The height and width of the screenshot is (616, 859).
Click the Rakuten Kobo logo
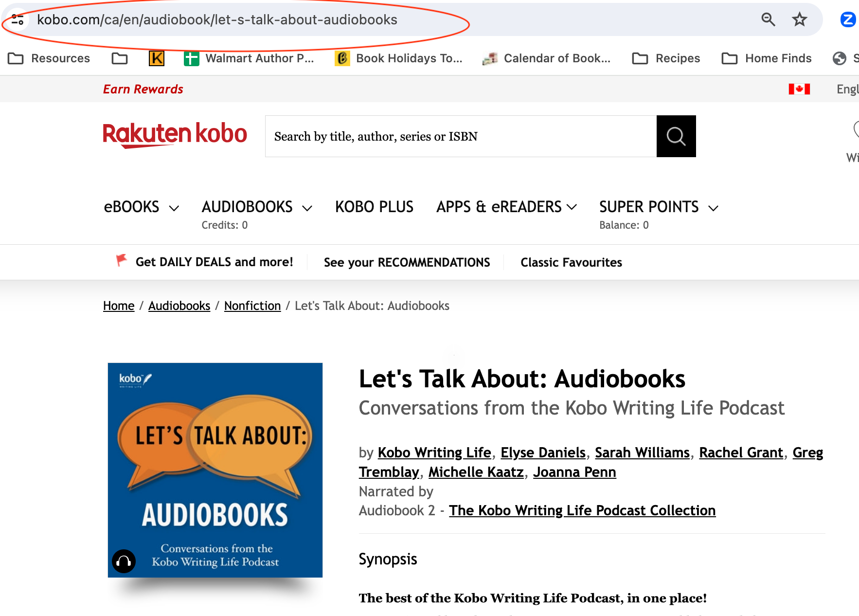pos(174,135)
